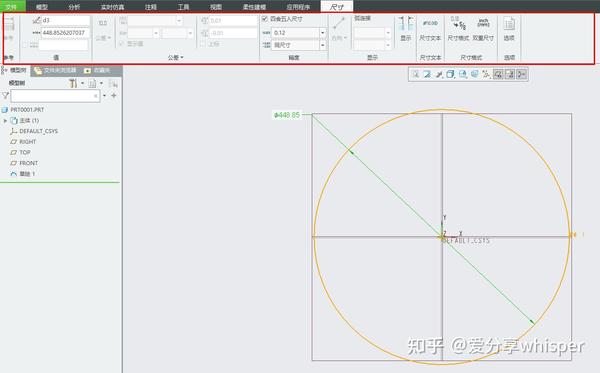The image size is (600, 373).
Task: Click the dimension value field 448.8526207037
Action: (x=65, y=33)
